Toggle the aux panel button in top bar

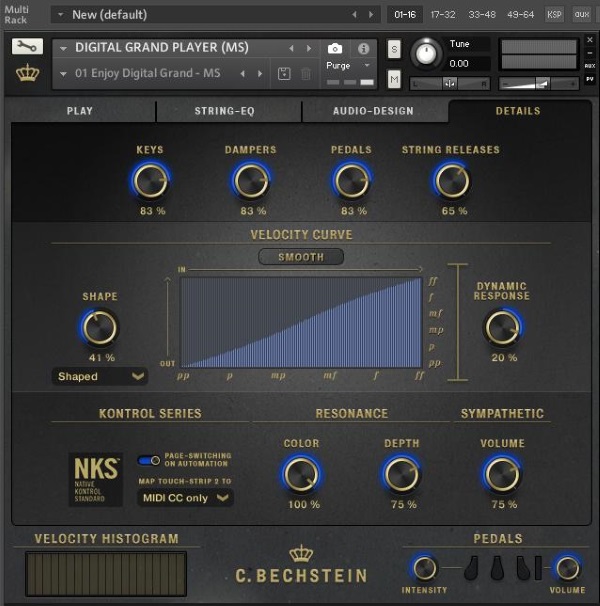(x=581, y=15)
